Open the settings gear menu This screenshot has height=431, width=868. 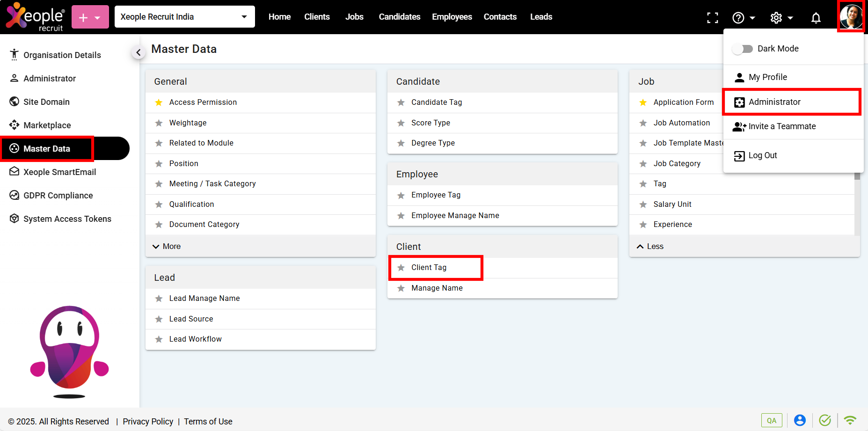pos(776,18)
